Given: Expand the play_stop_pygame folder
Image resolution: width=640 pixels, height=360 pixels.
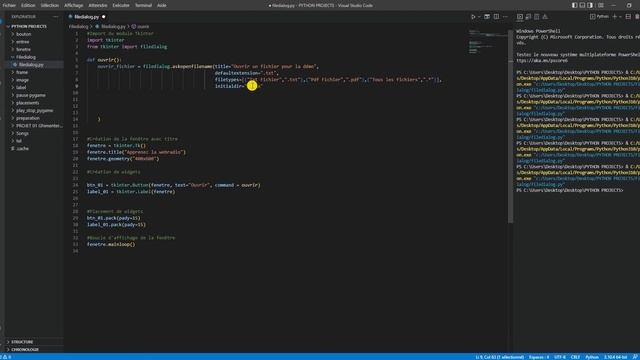Looking at the screenshot, I should (34, 111).
